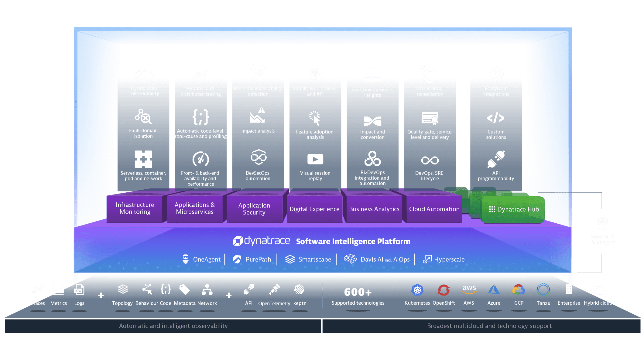This screenshot has height=362, width=644.
Task: Click the Network nodes icon
Action: tap(207, 289)
